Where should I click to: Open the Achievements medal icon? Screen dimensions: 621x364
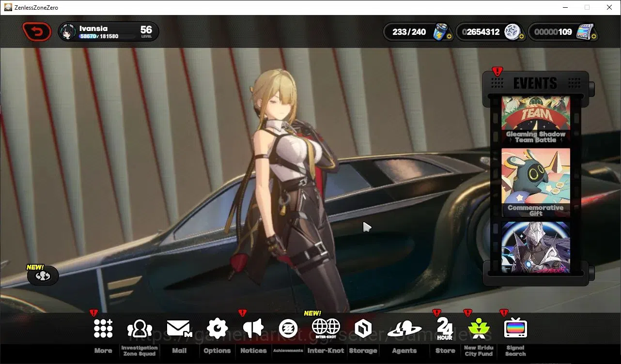tap(288, 329)
